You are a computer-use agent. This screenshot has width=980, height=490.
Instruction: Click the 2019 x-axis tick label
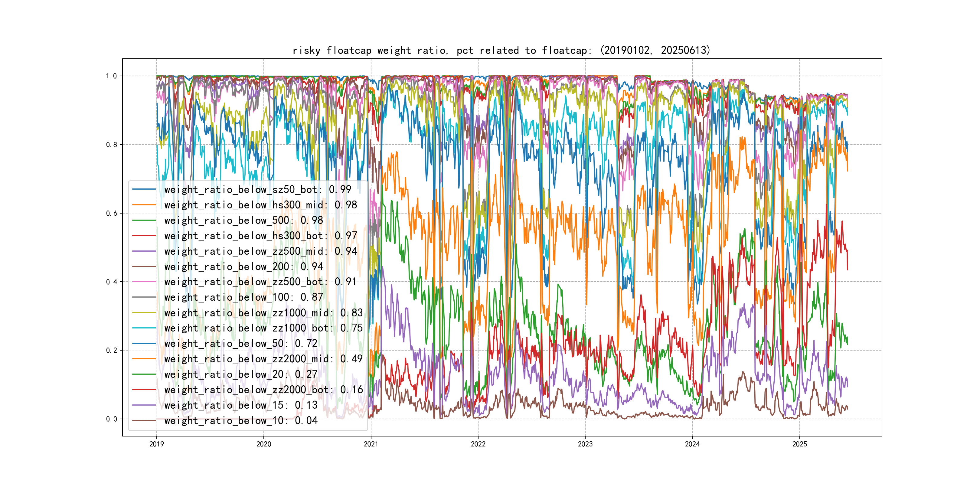(x=156, y=444)
